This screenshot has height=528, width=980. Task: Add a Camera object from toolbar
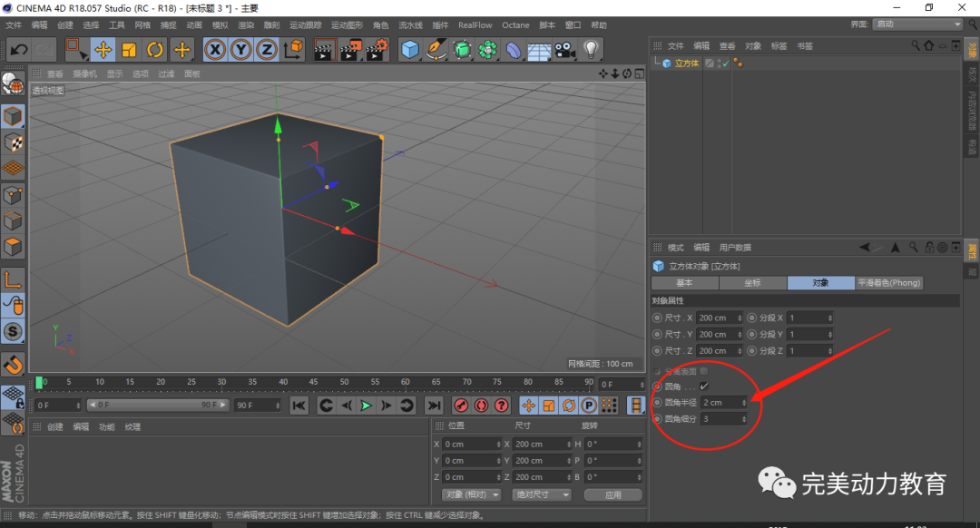click(565, 50)
